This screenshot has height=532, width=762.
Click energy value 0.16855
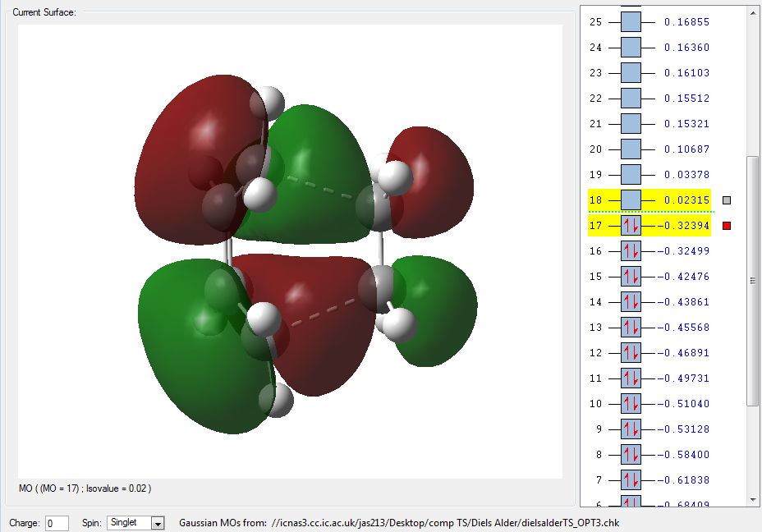tap(686, 22)
